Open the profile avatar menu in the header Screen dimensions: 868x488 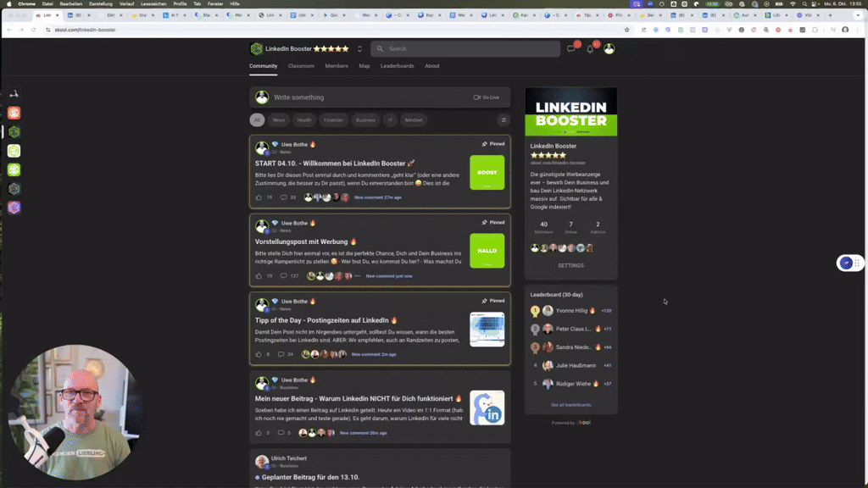click(609, 48)
